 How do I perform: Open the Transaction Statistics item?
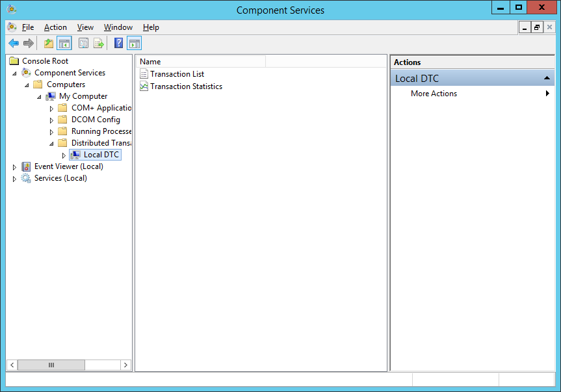point(186,86)
